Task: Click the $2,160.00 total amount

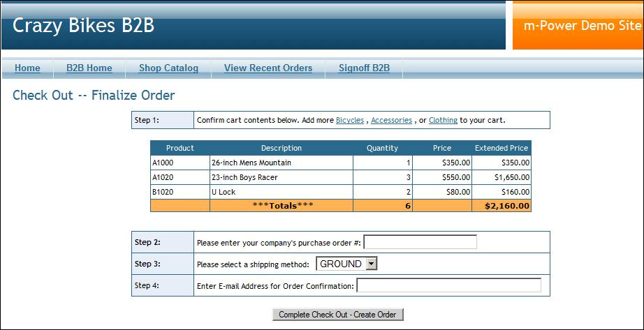Action: click(502, 206)
